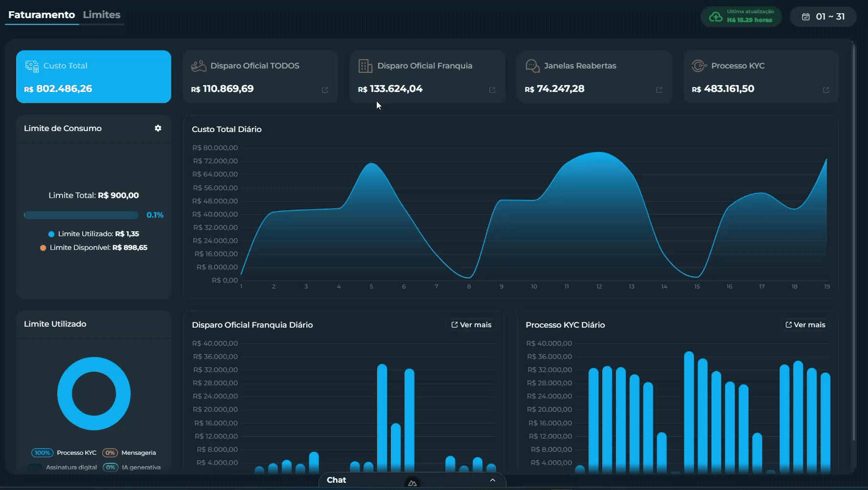Expand the Chat panel chevron
This screenshot has height=490, width=868.
(x=493, y=480)
